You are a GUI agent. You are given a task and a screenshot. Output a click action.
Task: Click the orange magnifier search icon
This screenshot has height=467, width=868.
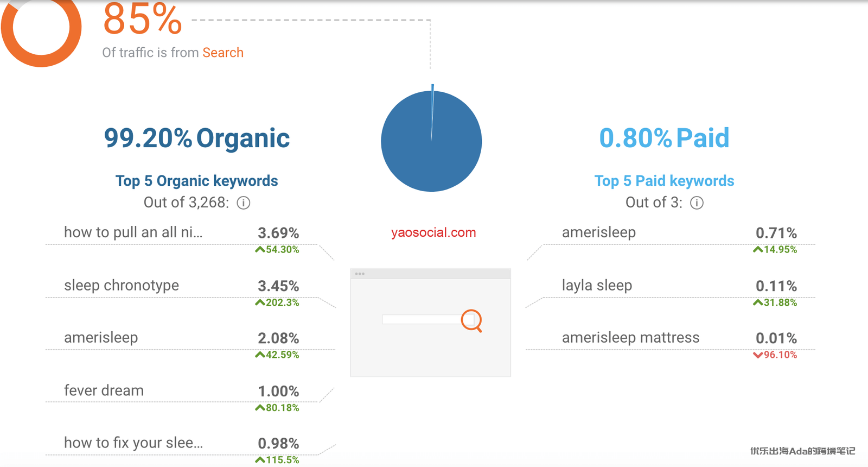pos(471,320)
